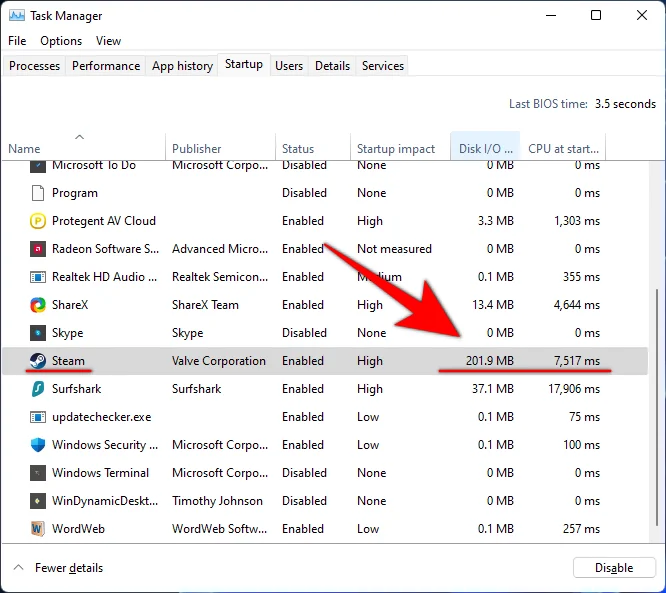Switch to the Details tab
The width and height of the screenshot is (666, 593).
332,66
